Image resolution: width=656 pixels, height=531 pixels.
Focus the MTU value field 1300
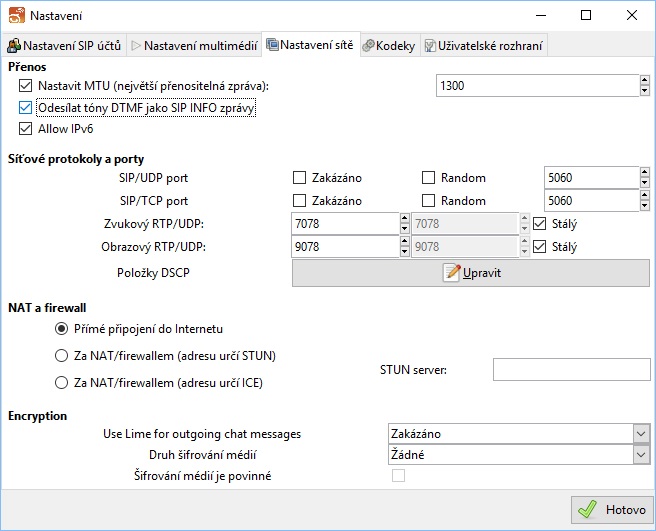(x=538, y=86)
